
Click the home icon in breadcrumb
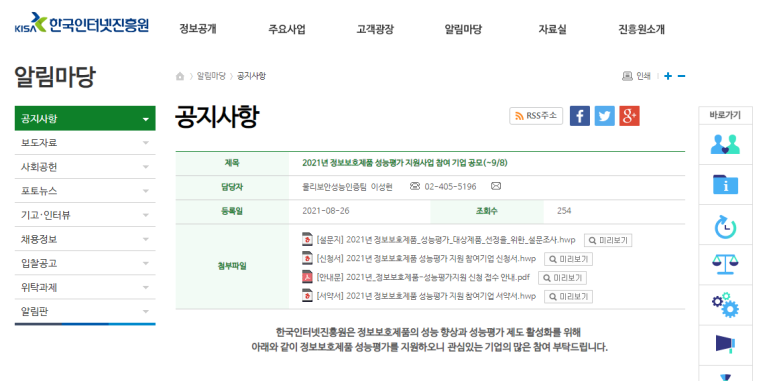point(180,76)
